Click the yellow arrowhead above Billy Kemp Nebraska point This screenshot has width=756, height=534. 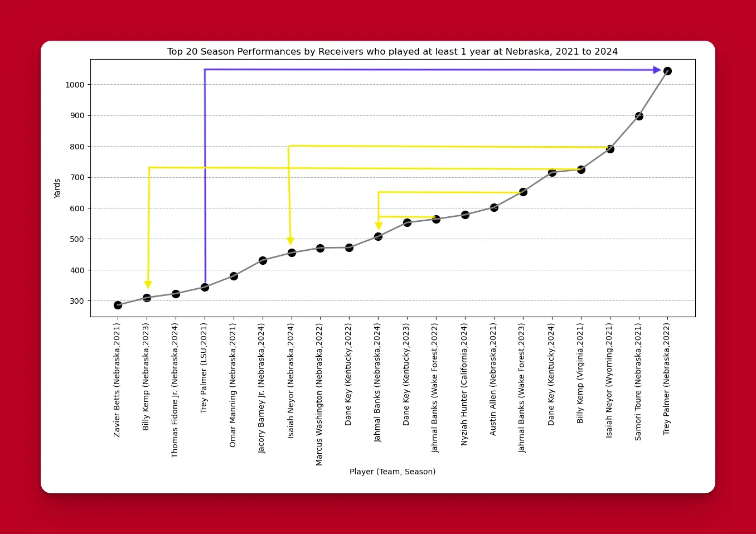pyautogui.click(x=148, y=284)
